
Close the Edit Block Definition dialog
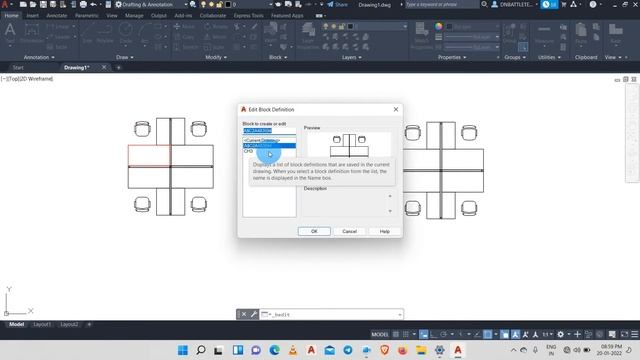[396, 109]
